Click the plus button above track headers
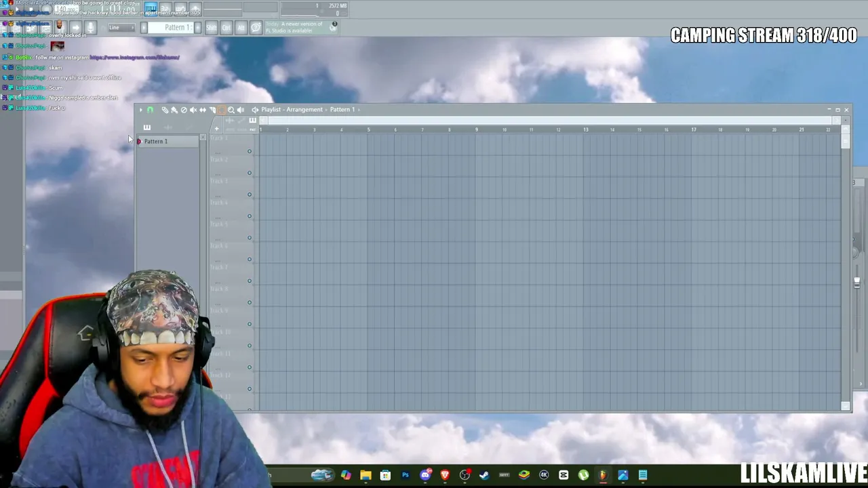Viewport: 868px width, 488px height. coord(217,129)
